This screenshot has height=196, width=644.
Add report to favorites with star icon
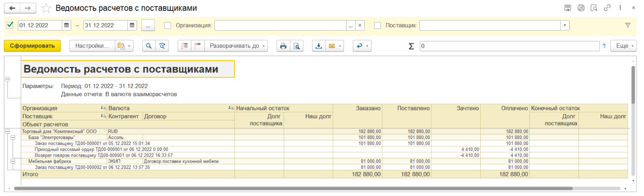(46, 8)
